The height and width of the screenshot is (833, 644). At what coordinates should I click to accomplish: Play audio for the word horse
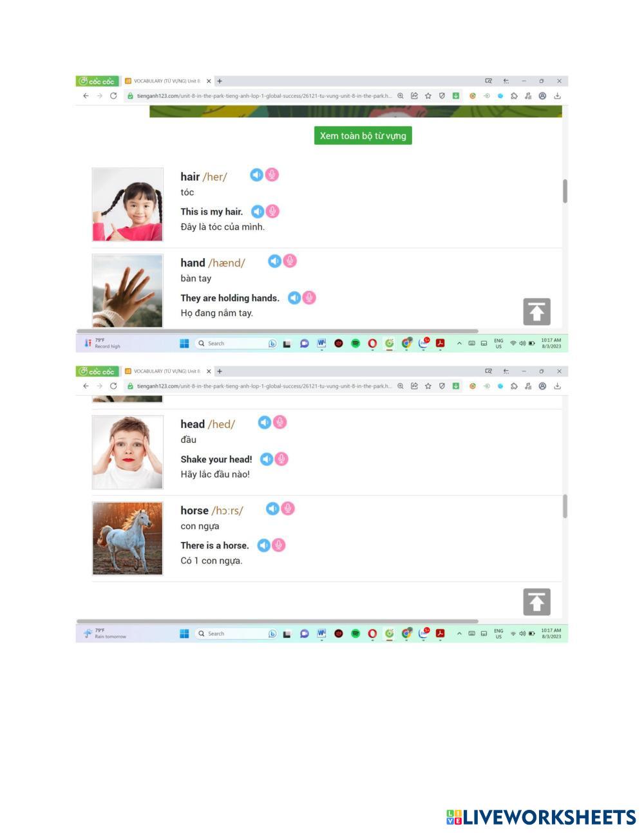[273, 509]
